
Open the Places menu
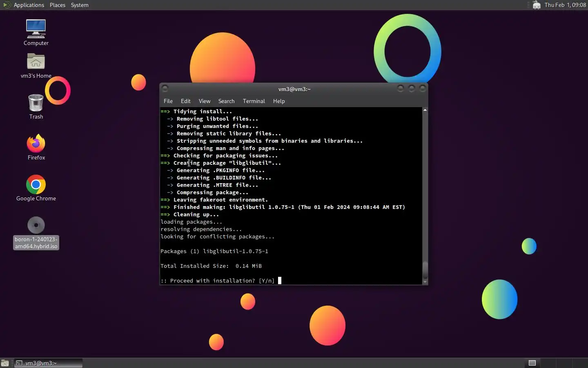[x=58, y=5]
